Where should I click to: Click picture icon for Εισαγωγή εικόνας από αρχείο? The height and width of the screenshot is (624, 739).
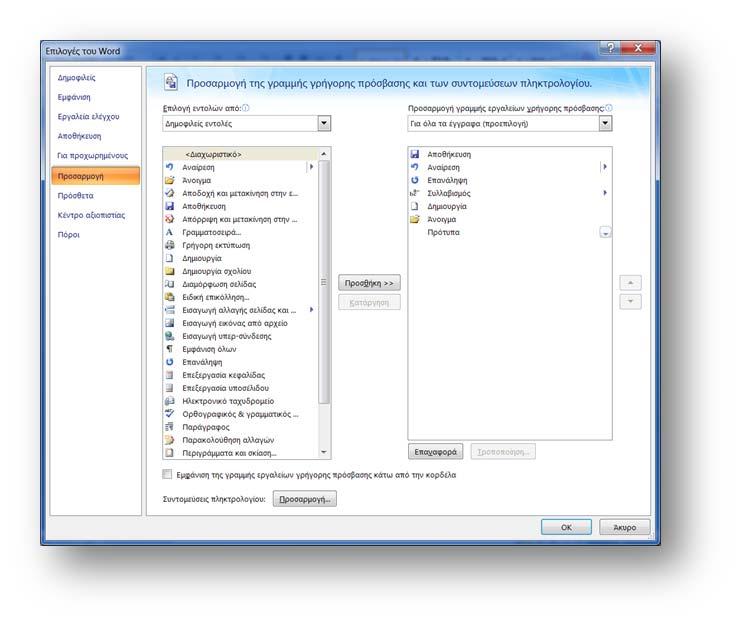coord(170,323)
